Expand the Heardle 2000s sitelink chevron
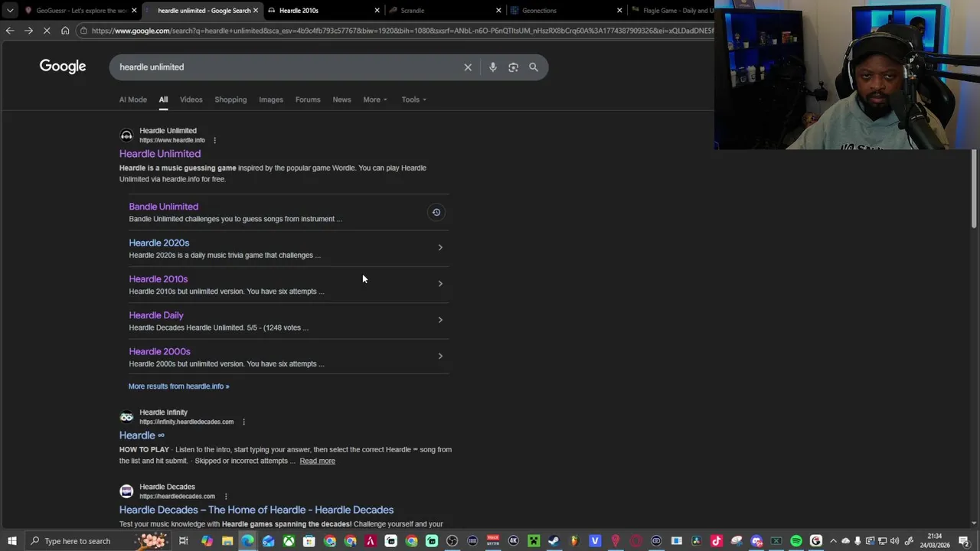The height and width of the screenshot is (551, 980). coord(440,356)
